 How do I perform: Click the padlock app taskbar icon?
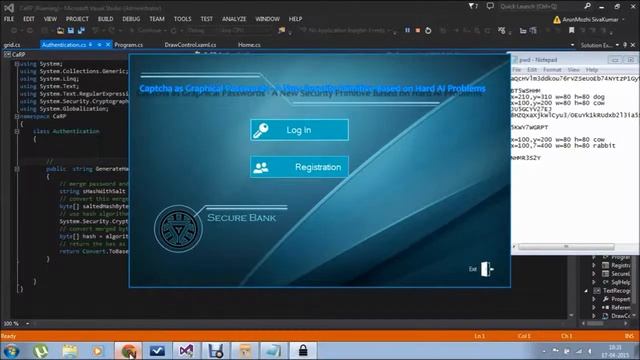tap(303, 351)
